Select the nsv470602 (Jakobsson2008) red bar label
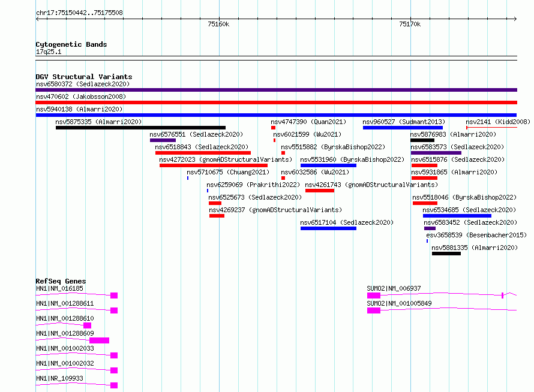Image resolution: width=534 pixels, height=392 pixels. pos(81,97)
